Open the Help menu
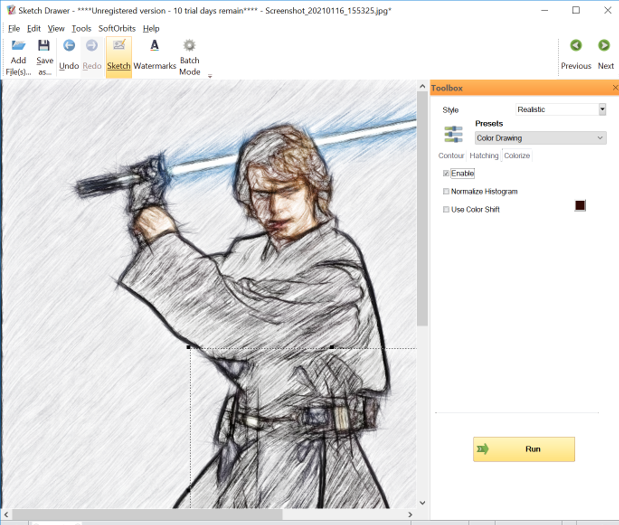The image size is (619, 525). pyautogui.click(x=151, y=28)
